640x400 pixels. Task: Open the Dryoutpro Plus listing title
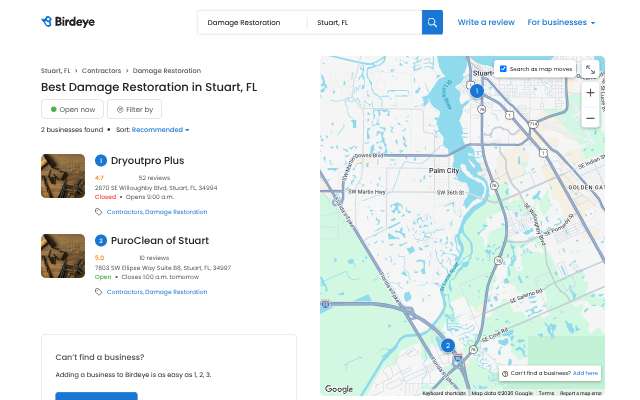point(147,161)
